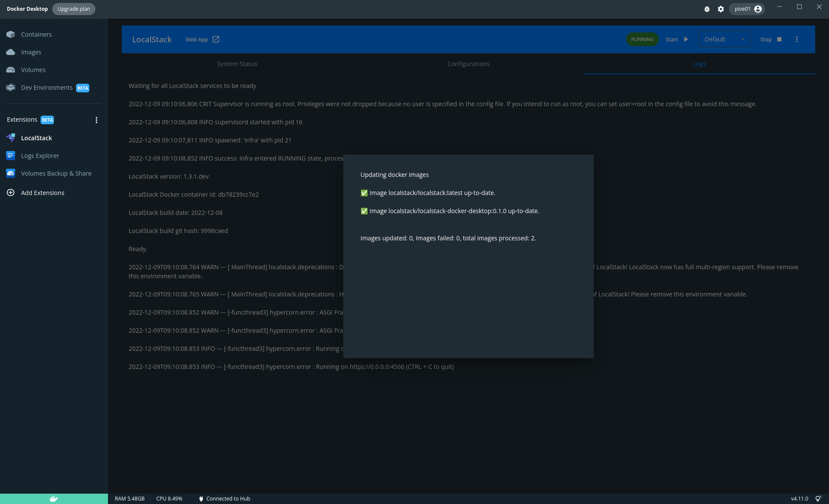Open Volumes Backup & Share extension

[56, 173]
